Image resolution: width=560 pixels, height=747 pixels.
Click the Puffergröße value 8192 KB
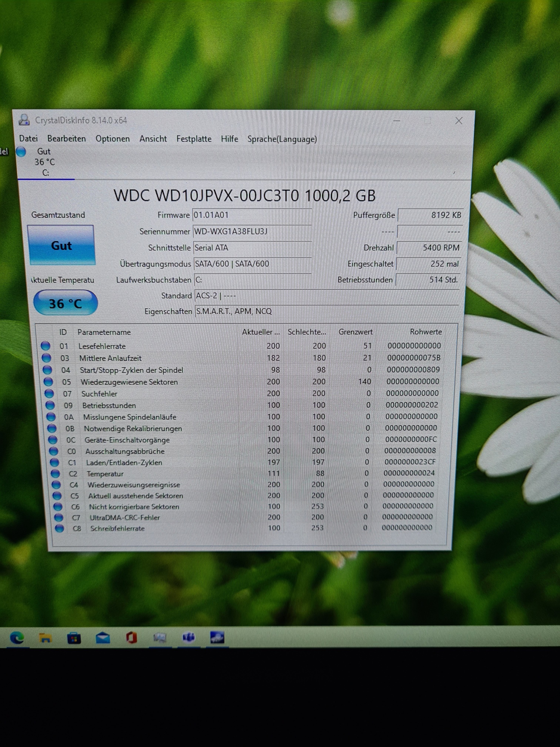click(430, 215)
